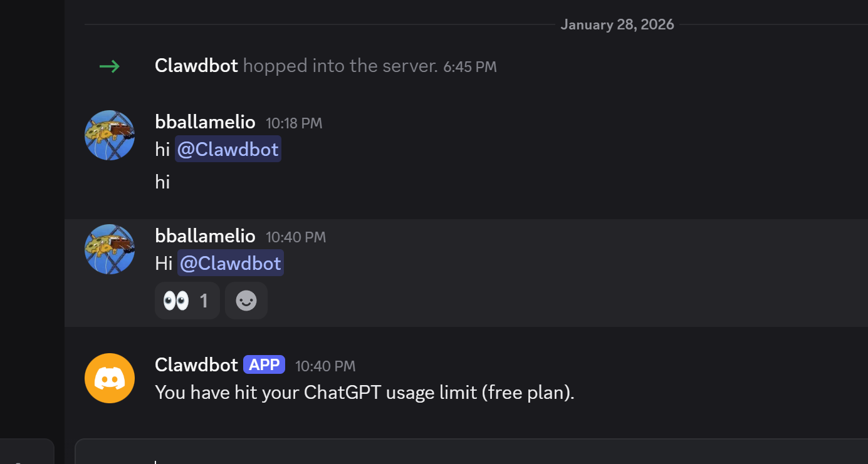Click the reaction count number 1
This screenshot has height=464, width=868.
click(204, 300)
